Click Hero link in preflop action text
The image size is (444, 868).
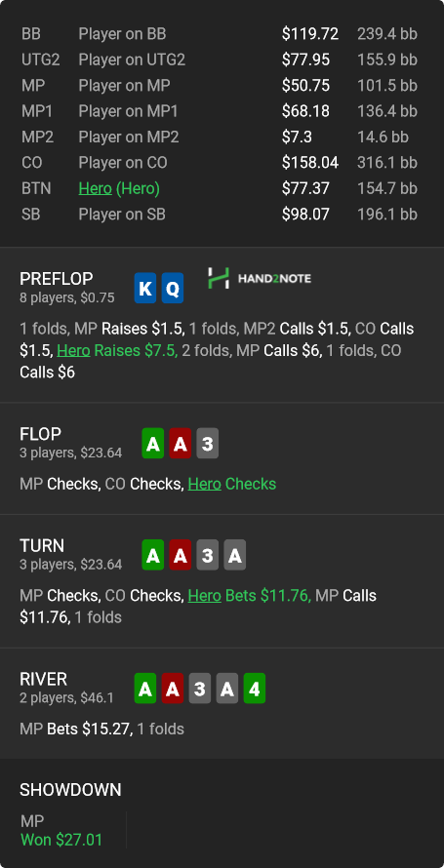[x=73, y=350]
